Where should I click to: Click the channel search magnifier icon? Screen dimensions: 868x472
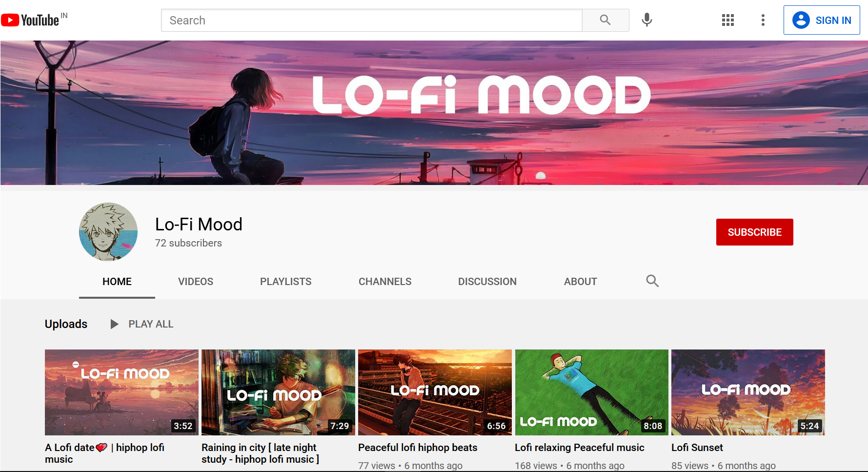652,281
